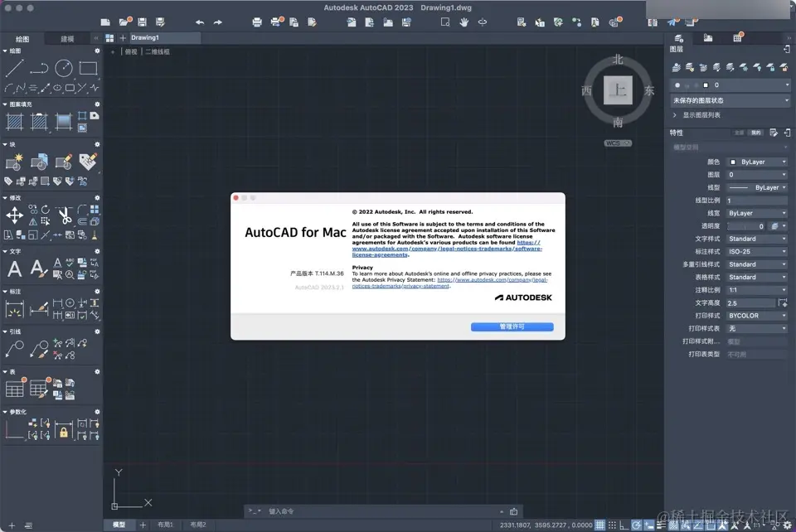Open the 颜色 ByLayer color dropdown
Viewport: 796px width, 532px height.
757,162
